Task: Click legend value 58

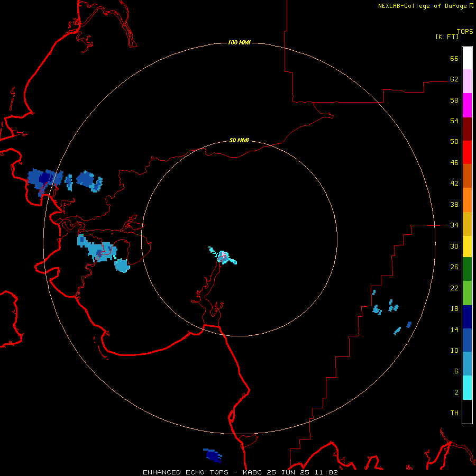Action: [454, 100]
